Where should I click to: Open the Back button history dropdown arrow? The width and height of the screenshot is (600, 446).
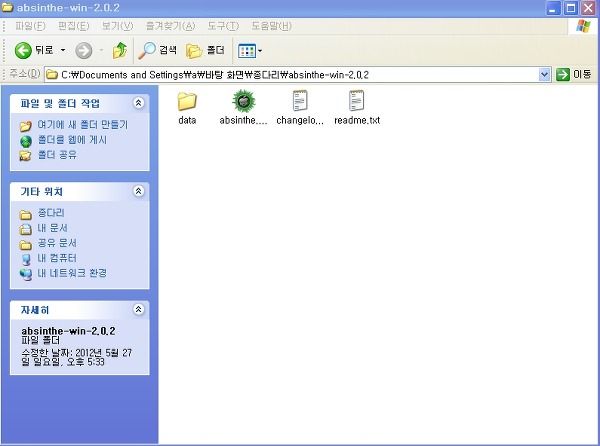pos(63,50)
